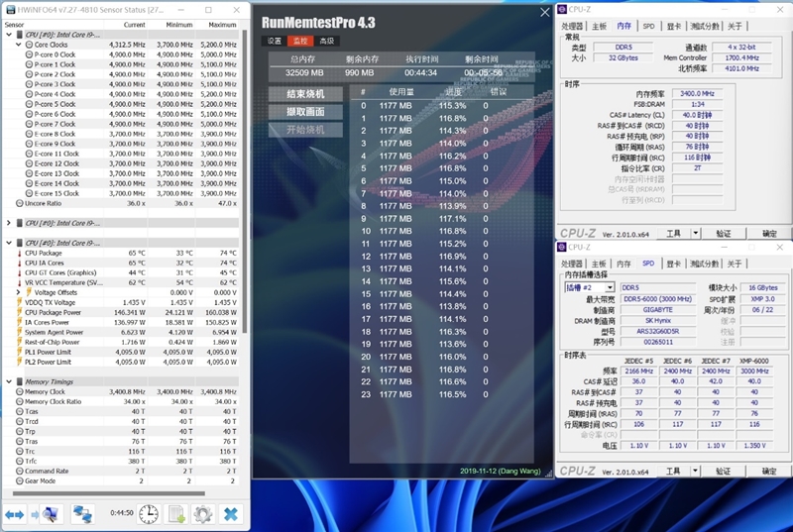Click the clock icon beside Uncore Ratio

click(19, 203)
